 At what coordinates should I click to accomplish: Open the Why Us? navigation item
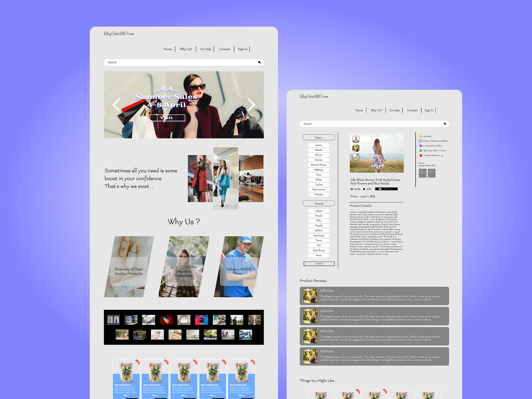(x=186, y=49)
